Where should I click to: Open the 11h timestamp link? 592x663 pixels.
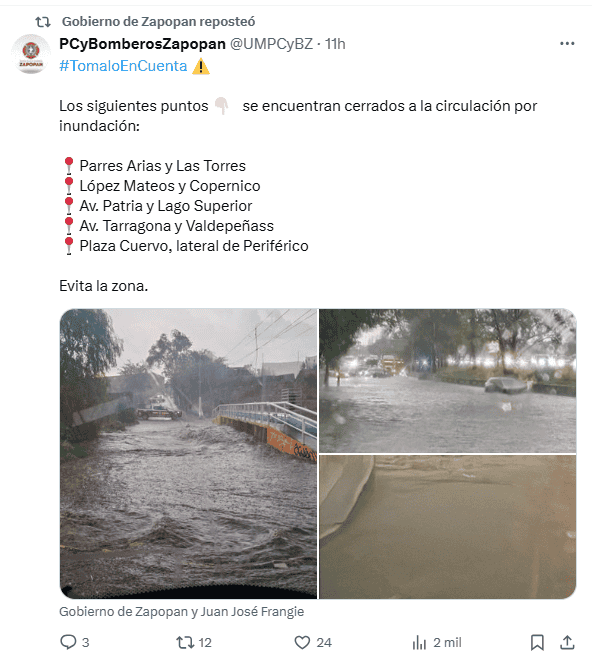tap(335, 44)
